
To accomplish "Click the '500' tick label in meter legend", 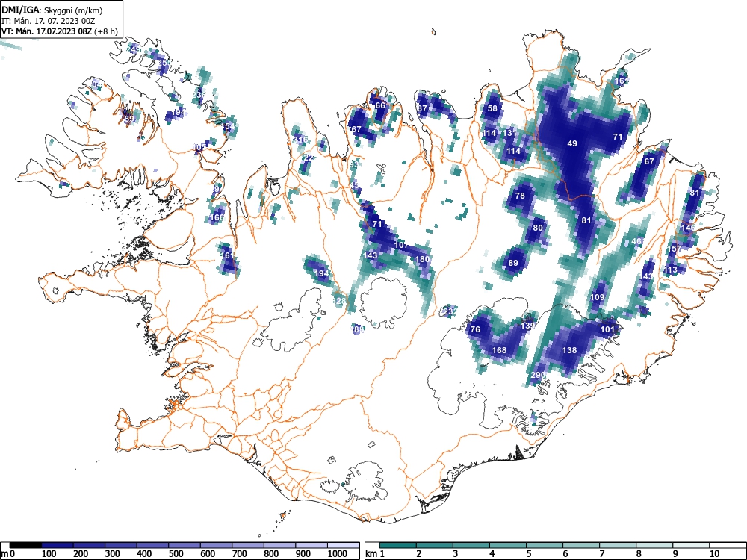I will (x=176, y=554).
